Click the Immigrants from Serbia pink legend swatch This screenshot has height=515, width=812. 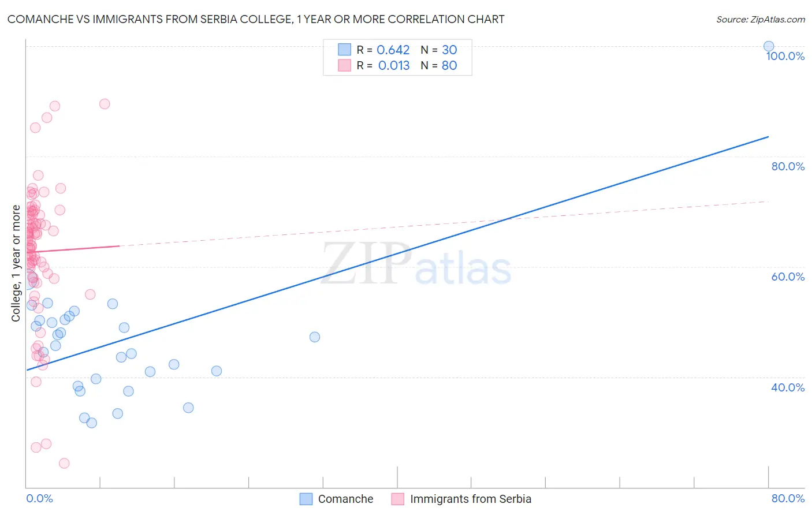pos(397,499)
